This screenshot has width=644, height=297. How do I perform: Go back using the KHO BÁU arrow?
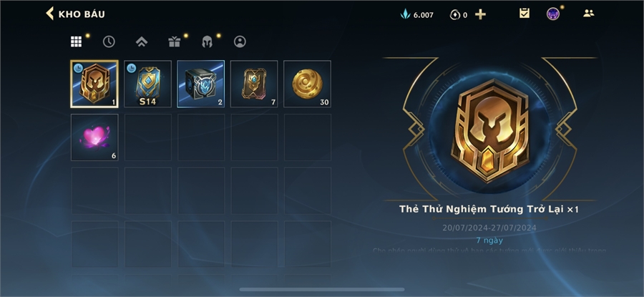[50, 14]
